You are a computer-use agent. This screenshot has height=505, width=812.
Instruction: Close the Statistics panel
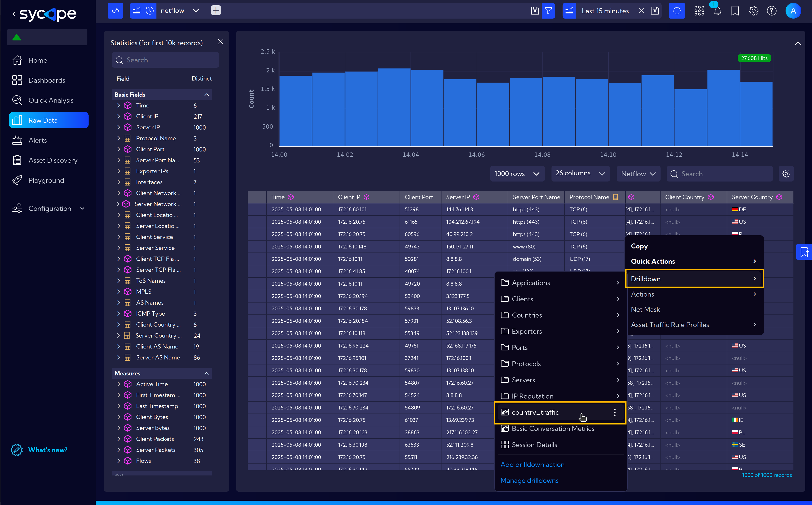coord(221,42)
